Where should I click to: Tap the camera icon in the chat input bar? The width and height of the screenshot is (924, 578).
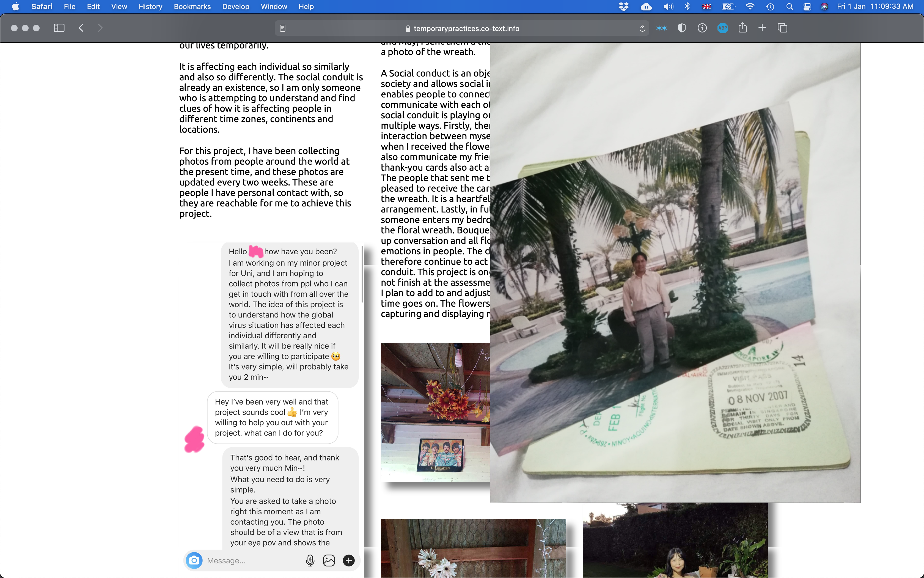pos(194,560)
